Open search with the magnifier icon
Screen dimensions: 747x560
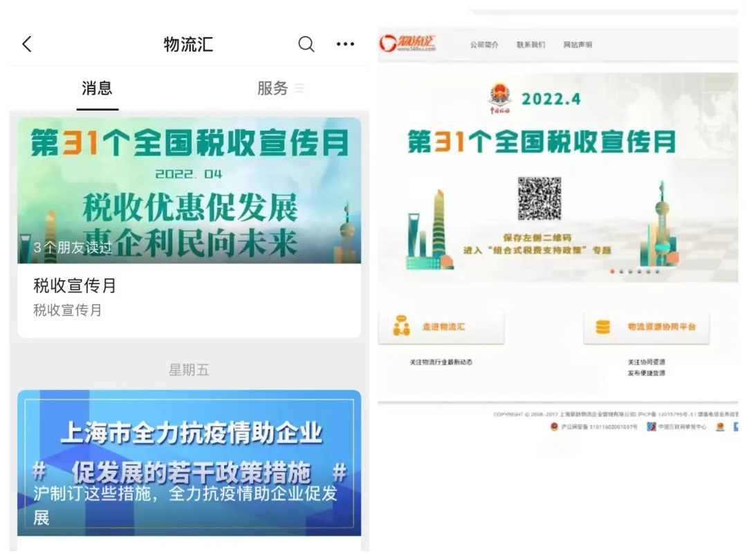tap(306, 44)
